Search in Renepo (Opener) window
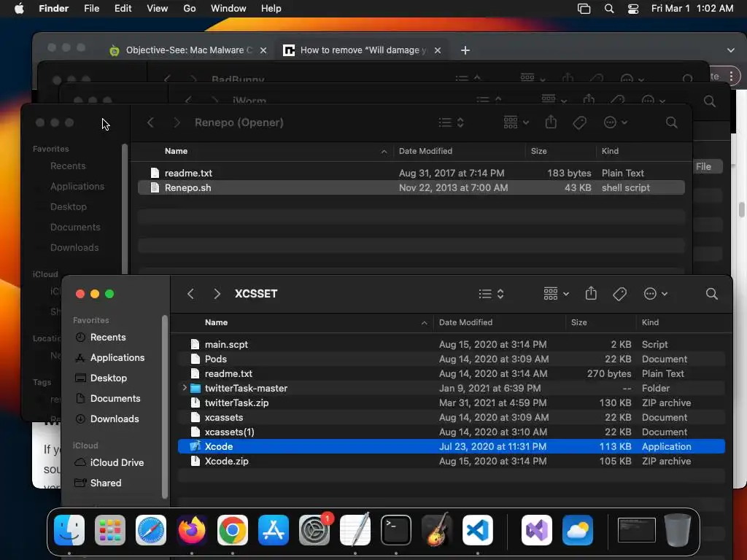Image resolution: width=747 pixels, height=560 pixels. coord(672,122)
